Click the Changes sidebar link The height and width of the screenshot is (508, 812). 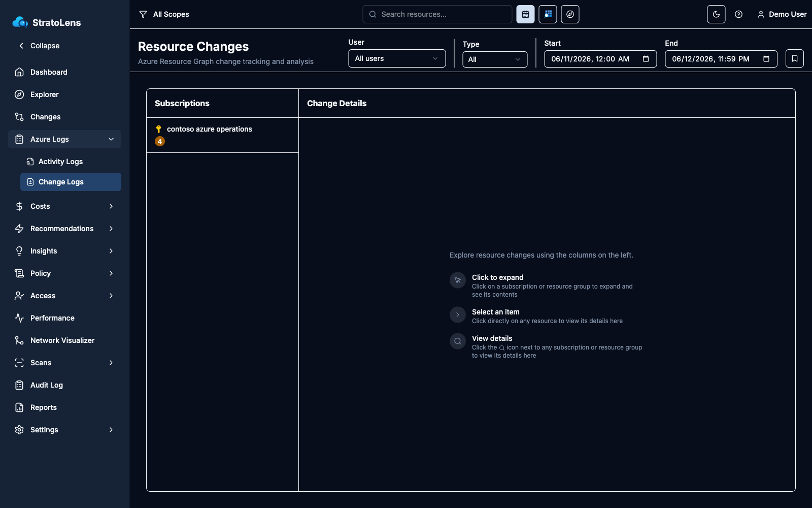point(64,117)
